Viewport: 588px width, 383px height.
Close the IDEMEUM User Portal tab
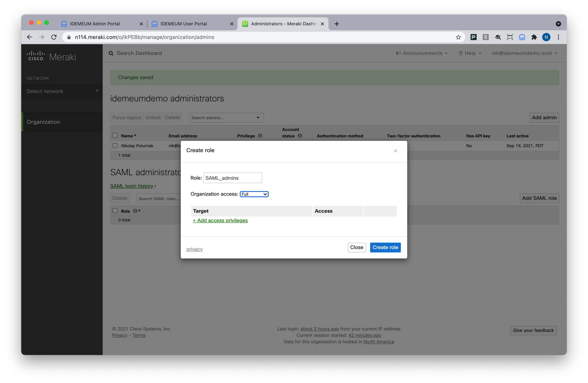(x=232, y=24)
